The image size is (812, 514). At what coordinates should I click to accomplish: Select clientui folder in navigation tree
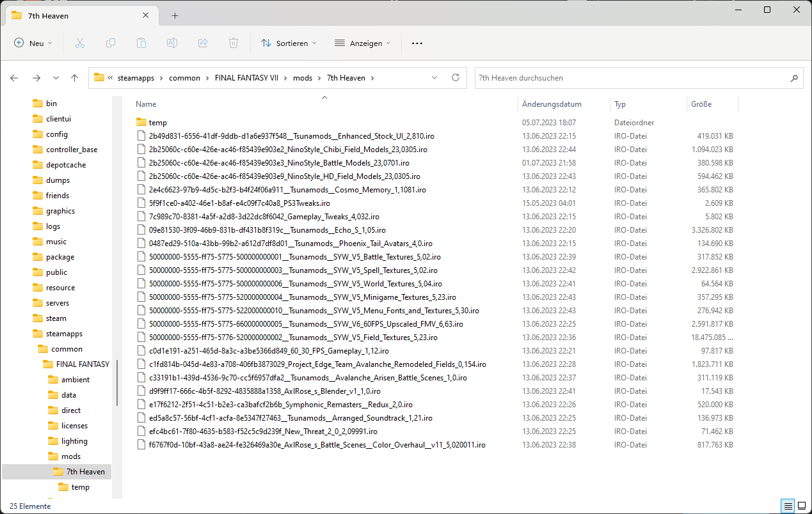pos(58,119)
